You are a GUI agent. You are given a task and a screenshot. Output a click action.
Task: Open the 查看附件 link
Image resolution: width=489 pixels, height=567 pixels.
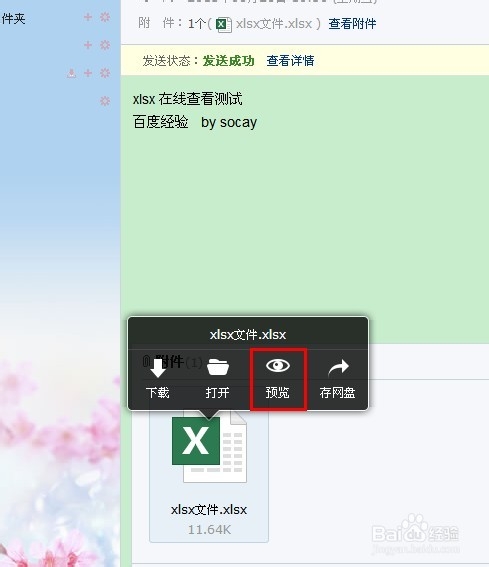[352, 24]
